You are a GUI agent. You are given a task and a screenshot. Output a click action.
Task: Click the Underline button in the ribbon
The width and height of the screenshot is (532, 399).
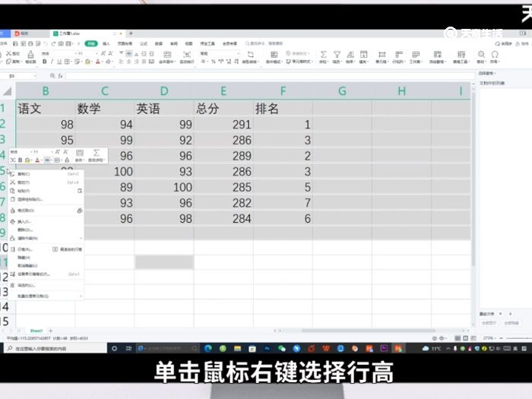(59, 62)
